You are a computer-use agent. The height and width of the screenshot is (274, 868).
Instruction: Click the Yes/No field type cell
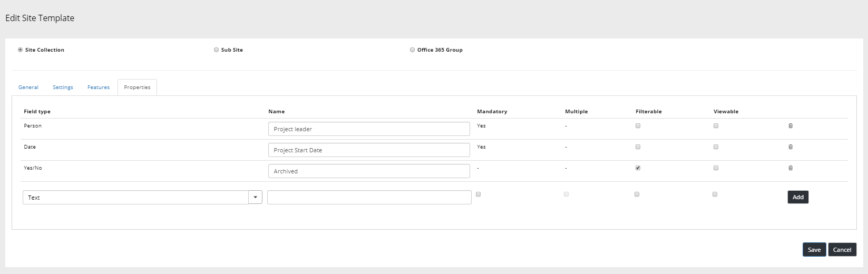click(x=33, y=168)
